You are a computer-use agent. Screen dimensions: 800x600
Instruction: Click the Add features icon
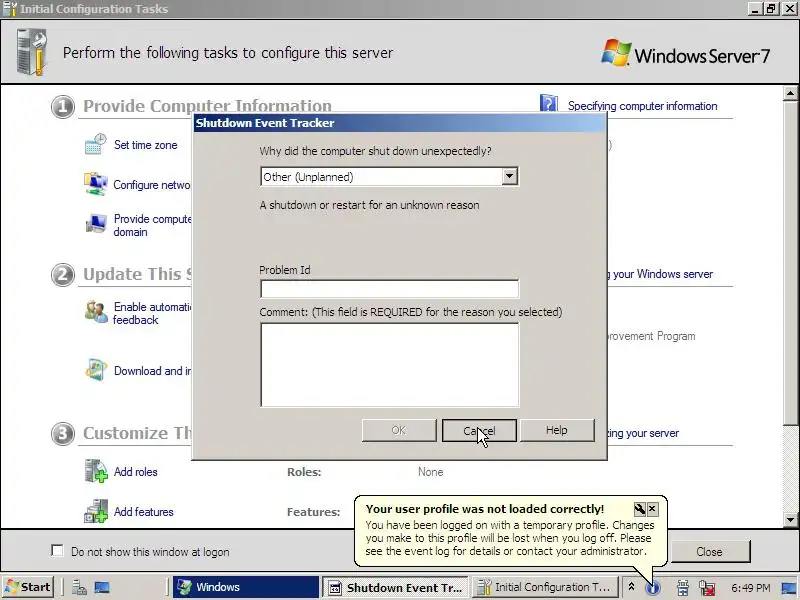pos(96,511)
